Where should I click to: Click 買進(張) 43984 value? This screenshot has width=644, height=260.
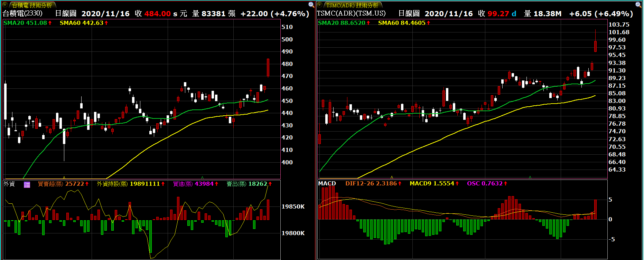coord(196,184)
